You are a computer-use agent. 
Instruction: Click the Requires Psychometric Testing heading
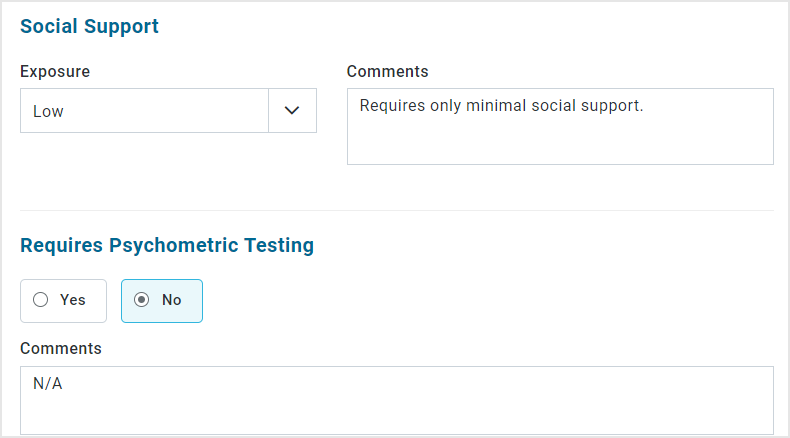pyautogui.click(x=167, y=245)
